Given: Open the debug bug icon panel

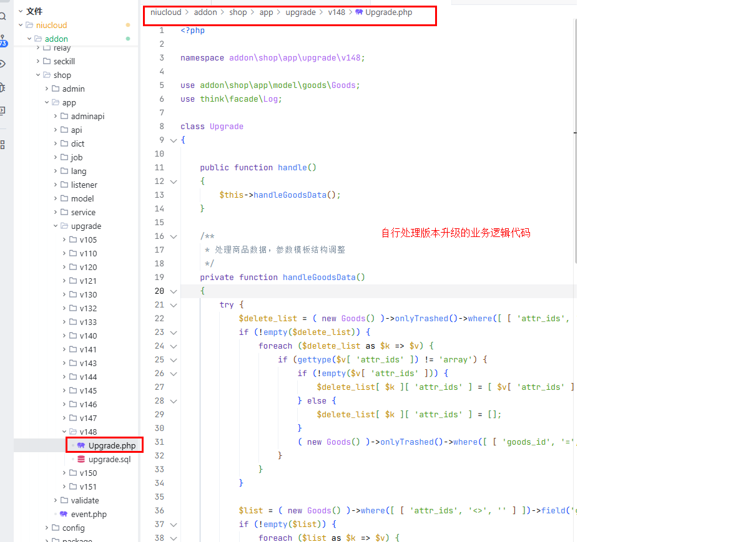Looking at the screenshot, I should [x=3, y=87].
